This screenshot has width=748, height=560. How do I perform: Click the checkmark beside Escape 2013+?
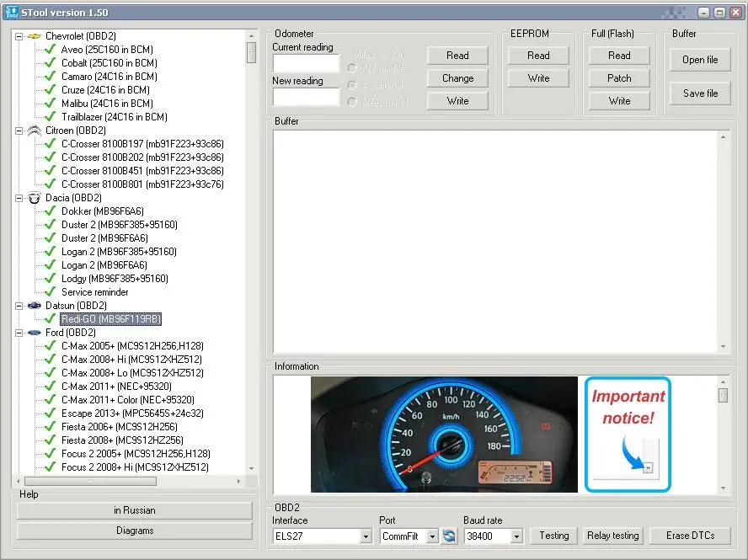pyautogui.click(x=50, y=413)
